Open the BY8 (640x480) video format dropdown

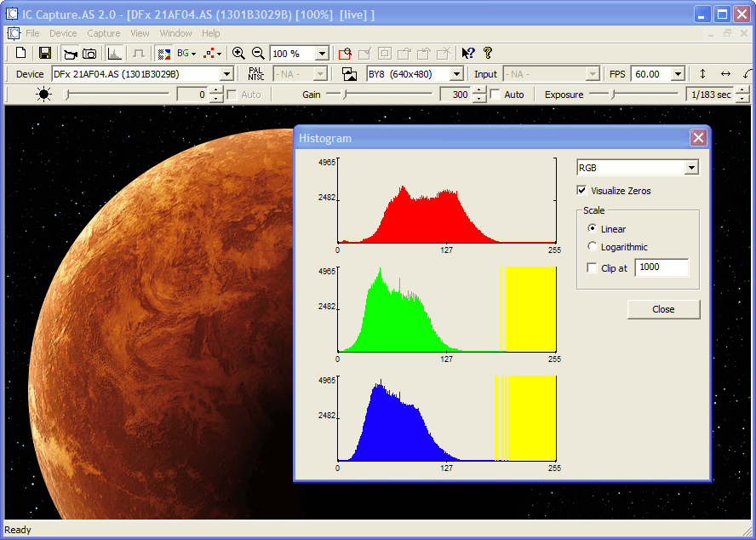(455, 74)
